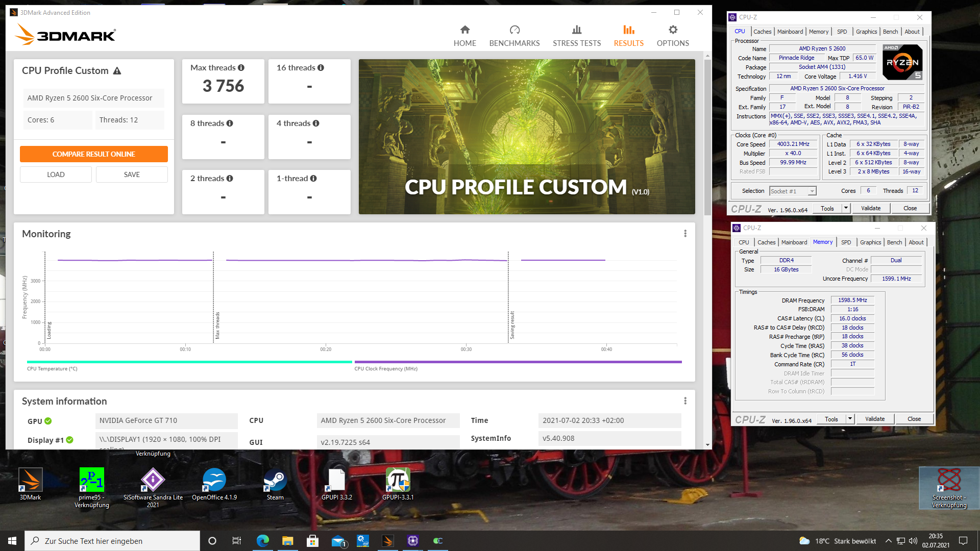Click scroll-down arrow of 3DMark scrollbar
980x551 pixels.
[707, 445]
